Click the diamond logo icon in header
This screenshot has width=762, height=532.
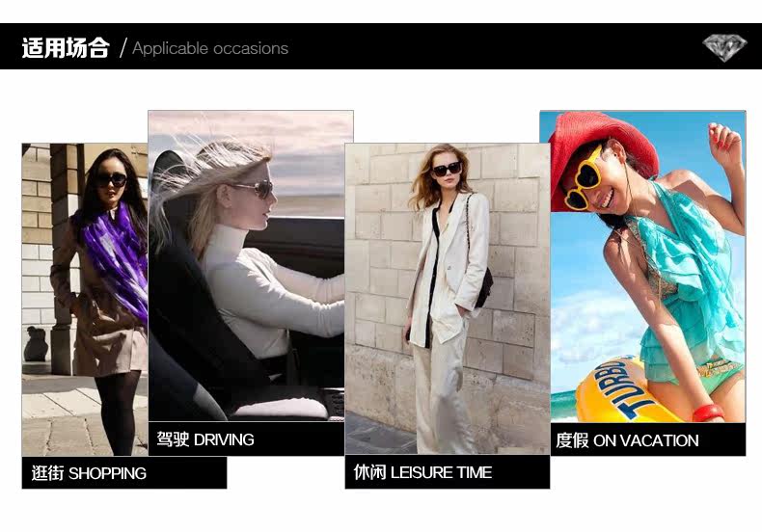tap(724, 48)
